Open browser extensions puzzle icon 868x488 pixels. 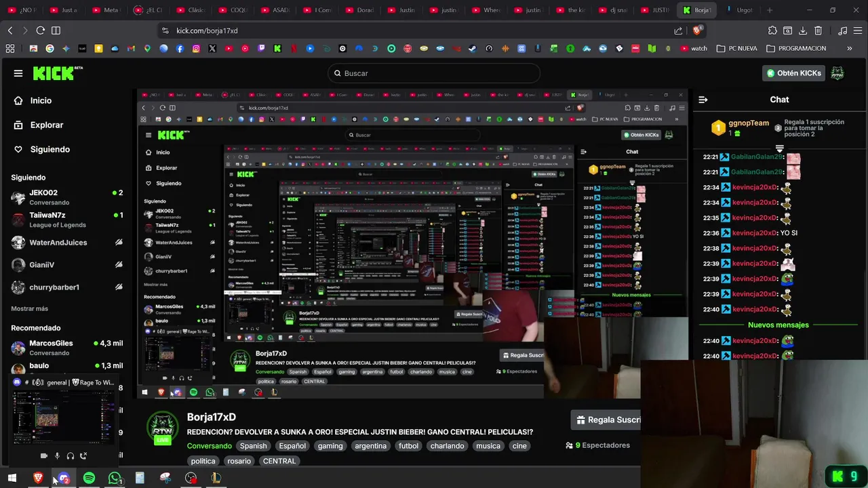(x=772, y=30)
